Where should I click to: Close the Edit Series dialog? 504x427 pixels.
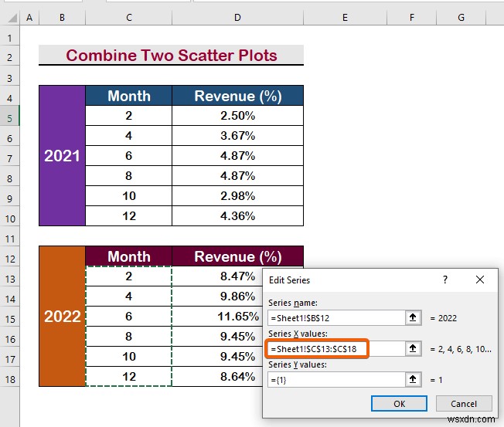point(480,280)
